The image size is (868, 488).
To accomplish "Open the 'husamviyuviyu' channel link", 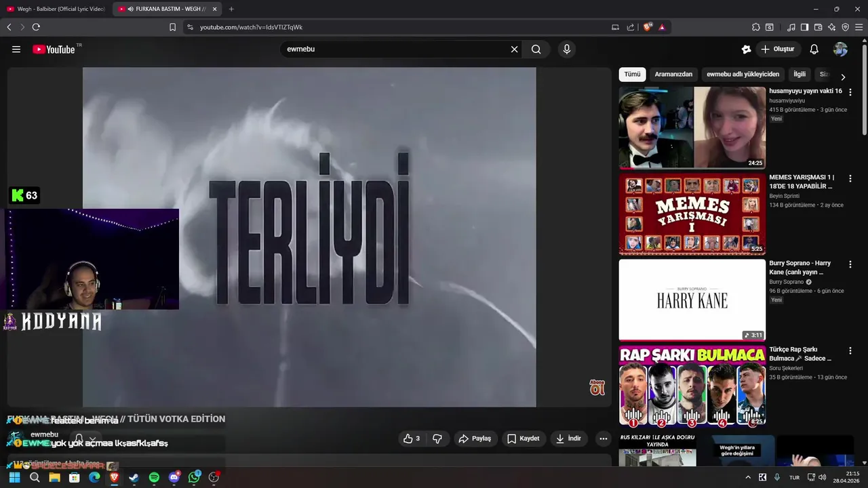I will coord(787,101).
